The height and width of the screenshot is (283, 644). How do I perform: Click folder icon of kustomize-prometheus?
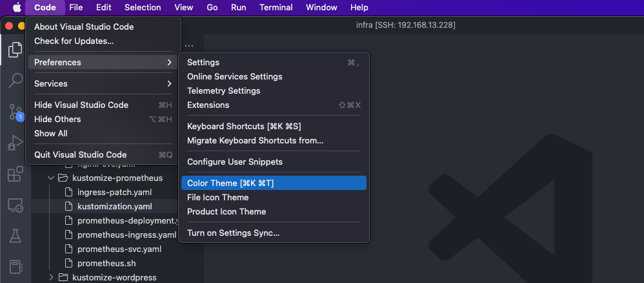63,178
